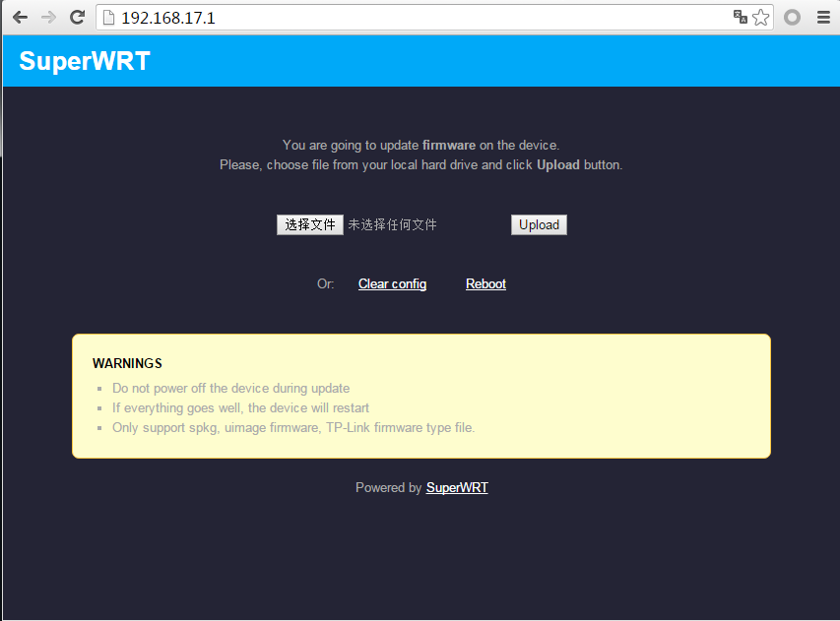Click the round extension icon
Viewport: 840px width, 621px height.
[x=792, y=18]
